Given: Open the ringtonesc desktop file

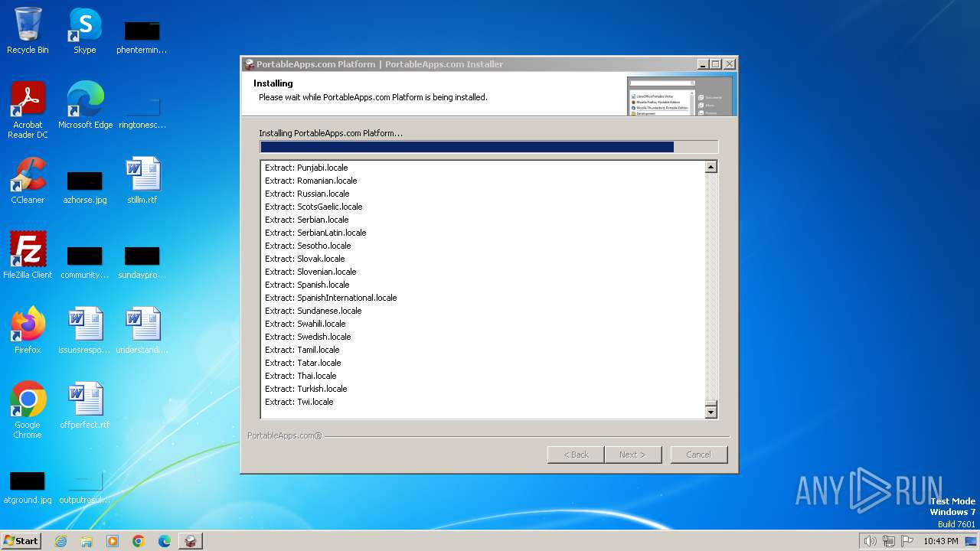Looking at the screenshot, I should (x=142, y=111).
